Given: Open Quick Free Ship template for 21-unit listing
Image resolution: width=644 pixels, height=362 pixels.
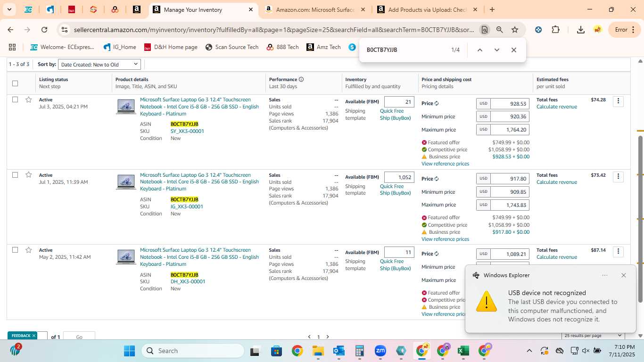Looking at the screenshot, I should tap(396, 115).
